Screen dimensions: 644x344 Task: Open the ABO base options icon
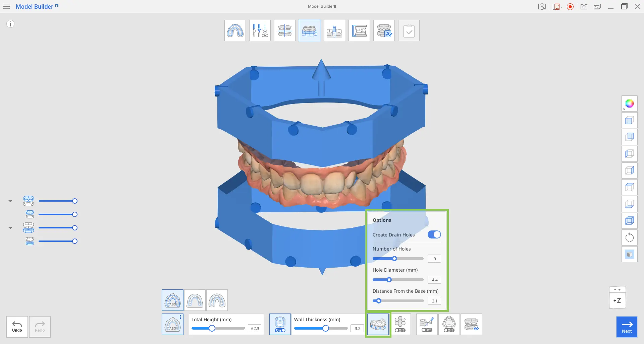pos(173,324)
